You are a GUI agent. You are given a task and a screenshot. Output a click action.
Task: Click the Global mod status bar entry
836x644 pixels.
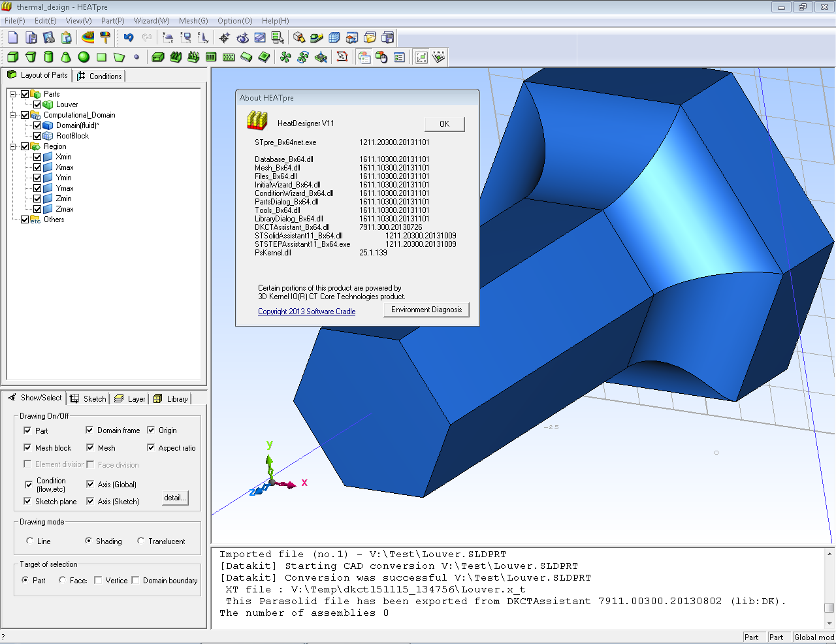tap(814, 637)
